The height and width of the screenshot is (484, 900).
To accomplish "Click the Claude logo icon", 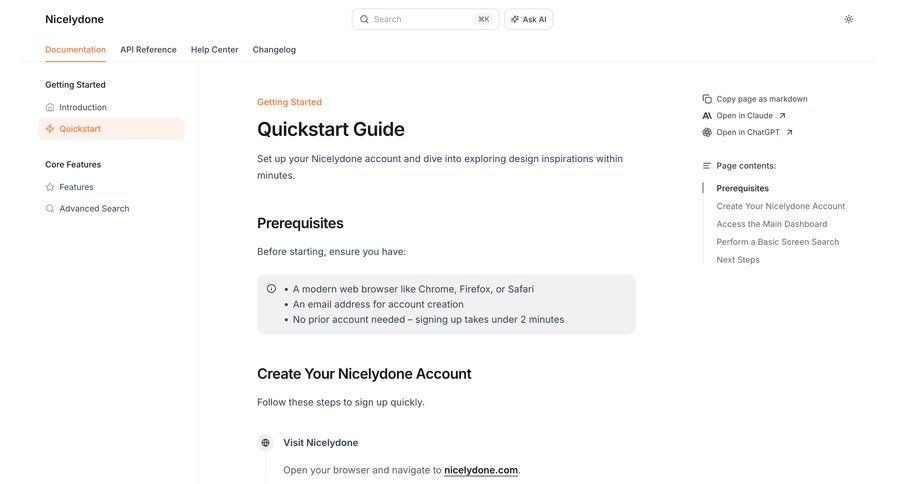I will (707, 116).
